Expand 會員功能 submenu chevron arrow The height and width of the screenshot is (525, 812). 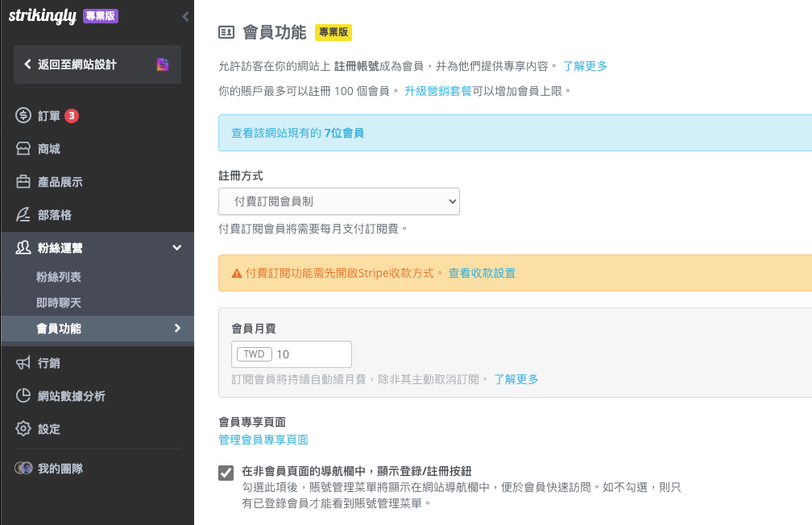point(177,328)
